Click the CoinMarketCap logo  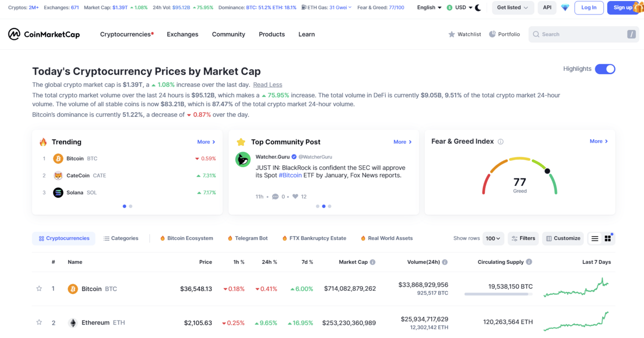coord(44,34)
